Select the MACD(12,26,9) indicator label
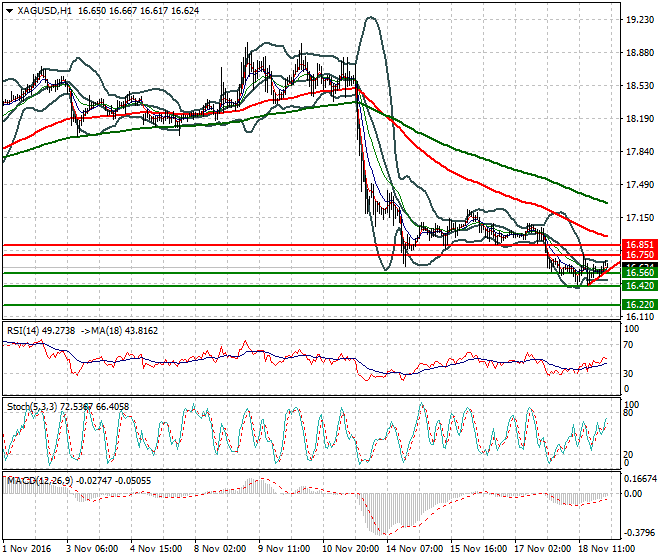Screen dimensions: 660x560 point(40,480)
